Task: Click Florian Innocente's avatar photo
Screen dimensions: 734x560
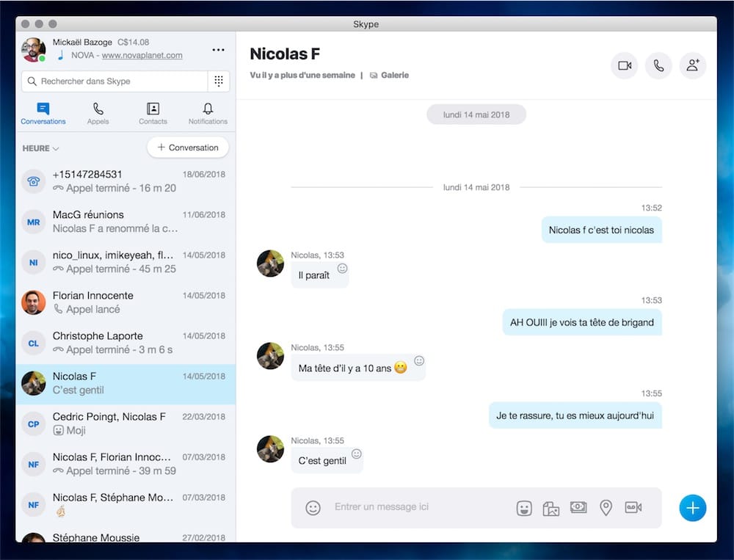Action: click(33, 302)
